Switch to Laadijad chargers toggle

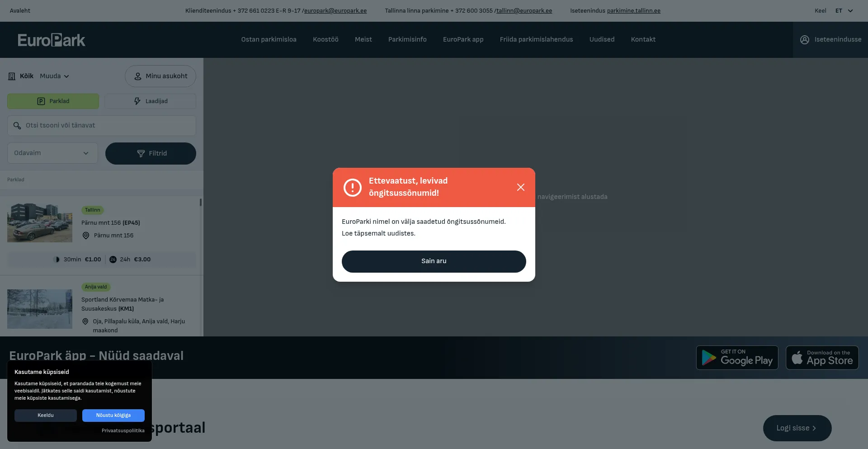[151, 101]
